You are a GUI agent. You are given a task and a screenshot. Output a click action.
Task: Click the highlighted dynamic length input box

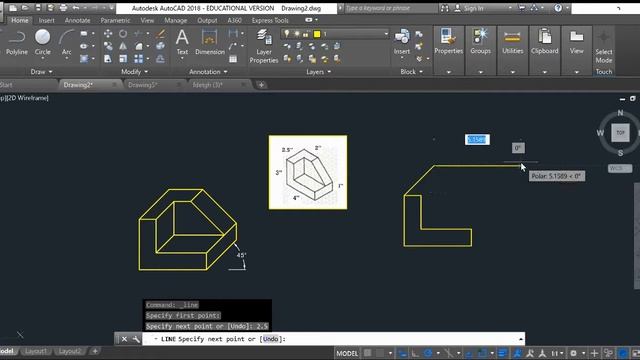[477, 140]
